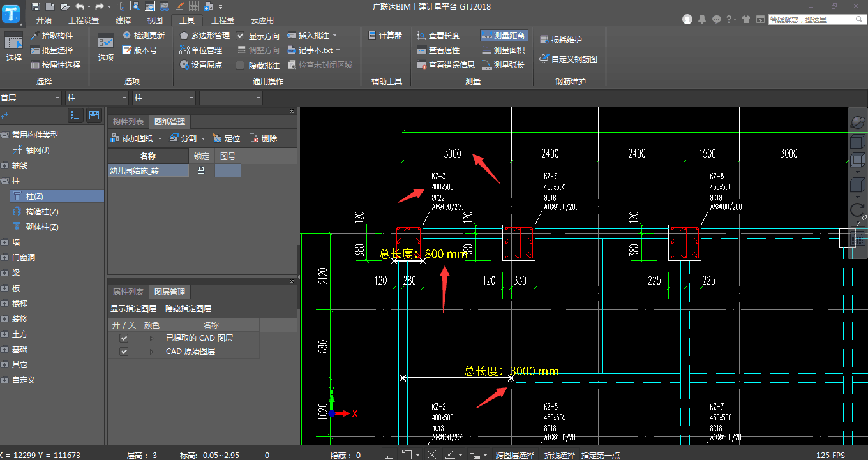Switch to the 视图 ribbon tab
Viewport: 868px width, 460px height.
pos(155,20)
